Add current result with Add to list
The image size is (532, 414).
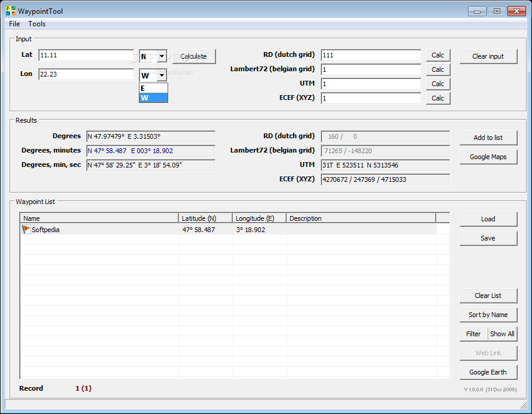(x=488, y=138)
